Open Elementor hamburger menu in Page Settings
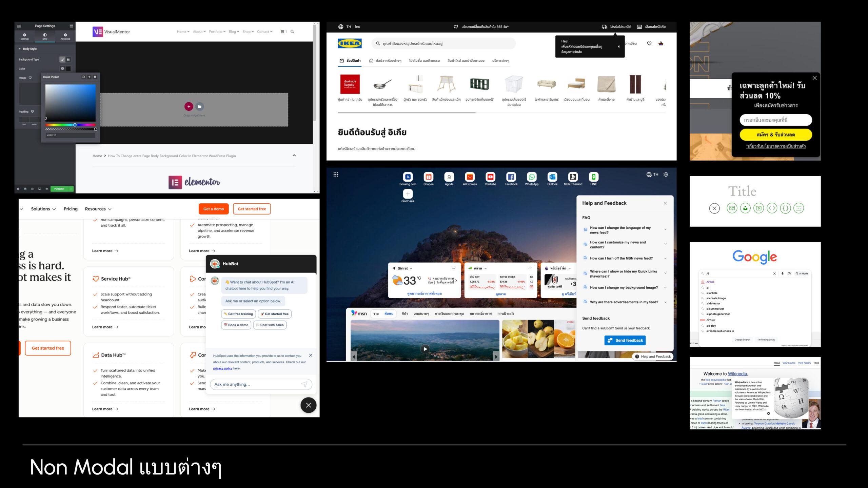Screen dimensions: 868x488 coord(19,26)
